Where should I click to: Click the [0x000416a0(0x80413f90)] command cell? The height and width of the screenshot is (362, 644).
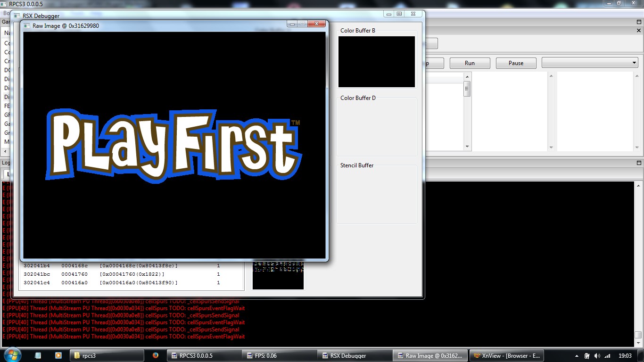139,283
